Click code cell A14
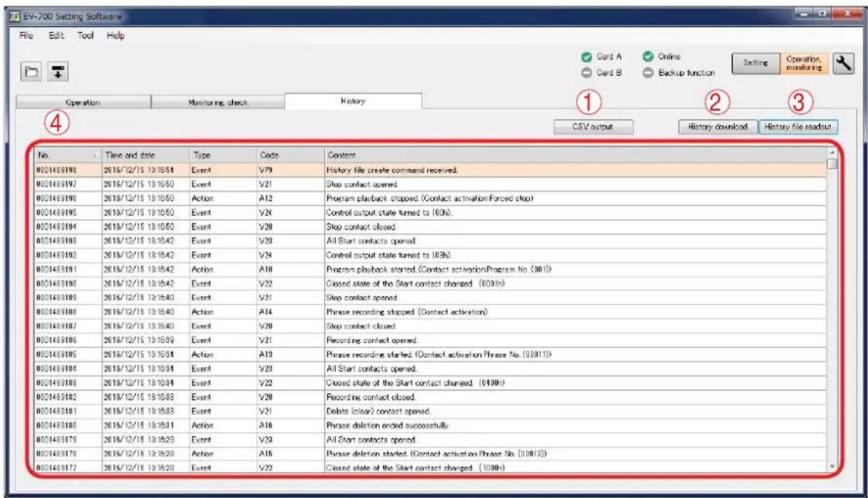868x498 pixels. 290,312
